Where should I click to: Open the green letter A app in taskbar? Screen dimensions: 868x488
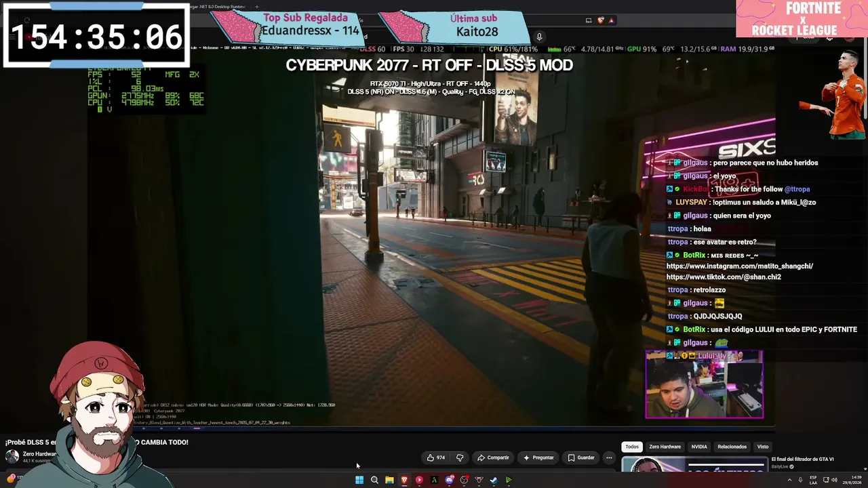click(434, 480)
